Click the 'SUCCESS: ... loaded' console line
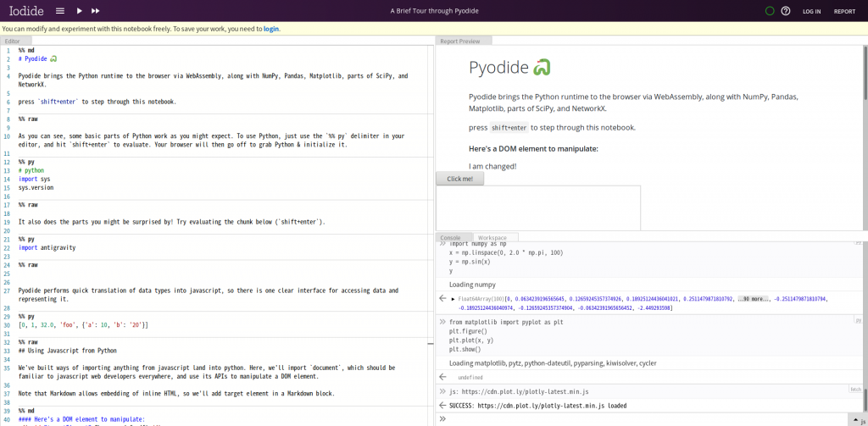Image resolution: width=868 pixels, height=426 pixels. coord(537,406)
